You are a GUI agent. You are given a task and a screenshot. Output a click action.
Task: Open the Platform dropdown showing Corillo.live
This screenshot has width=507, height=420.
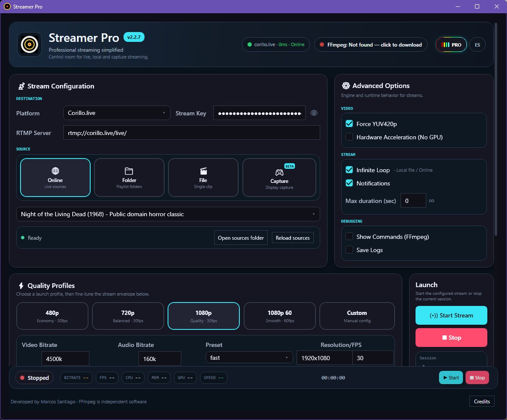click(x=116, y=113)
